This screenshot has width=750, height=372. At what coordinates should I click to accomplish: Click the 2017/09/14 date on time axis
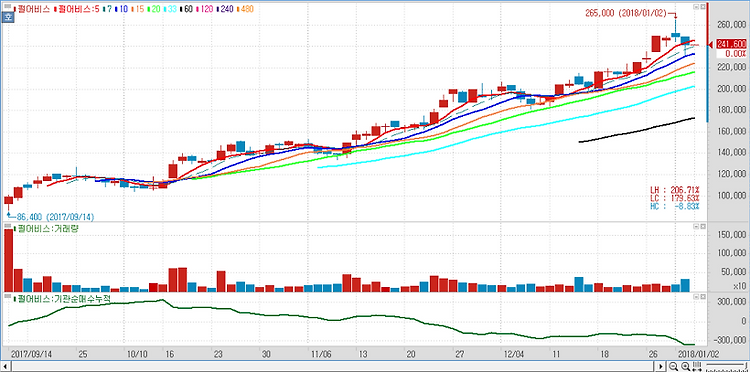pyautogui.click(x=31, y=354)
